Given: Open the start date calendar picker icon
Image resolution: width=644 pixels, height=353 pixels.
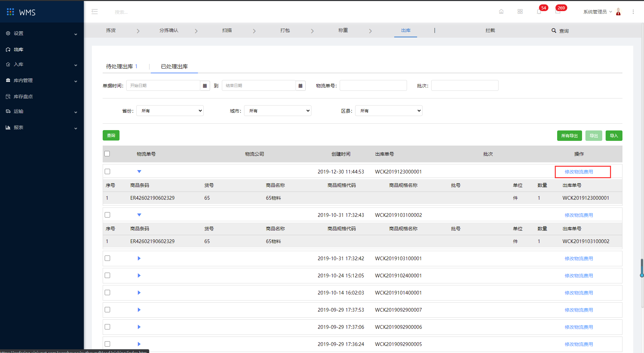Looking at the screenshot, I should [x=205, y=86].
